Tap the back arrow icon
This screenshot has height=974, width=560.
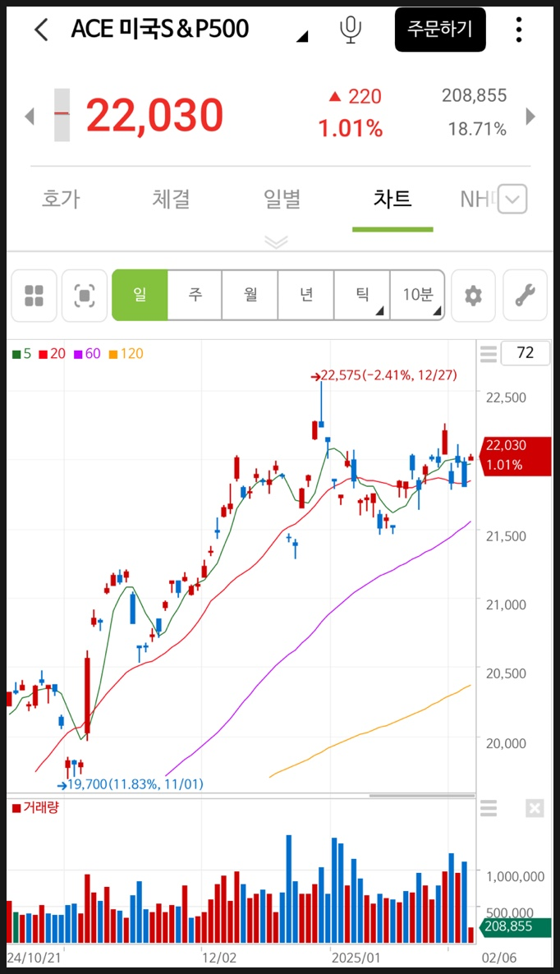click(41, 30)
